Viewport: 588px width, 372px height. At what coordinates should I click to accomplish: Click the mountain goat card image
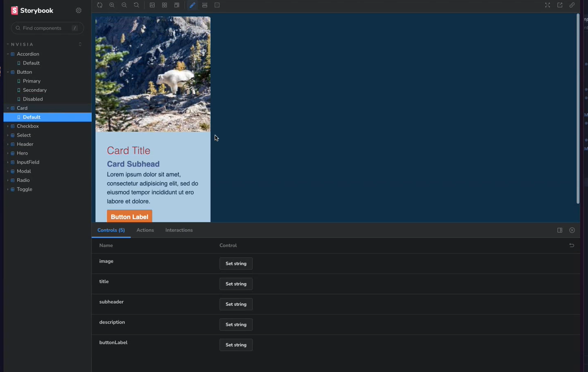(x=153, y=74)
